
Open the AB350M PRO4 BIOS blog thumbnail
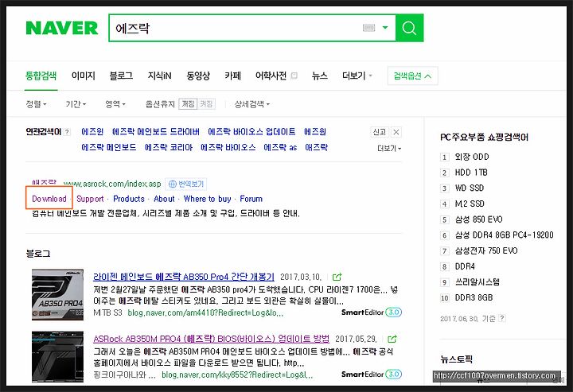point(57,357)
